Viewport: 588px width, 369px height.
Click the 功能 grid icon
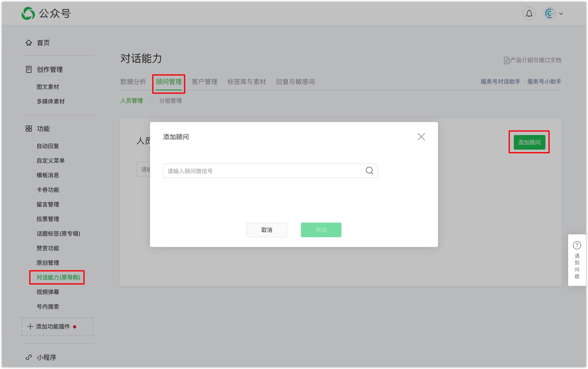[x=29, y=129]
